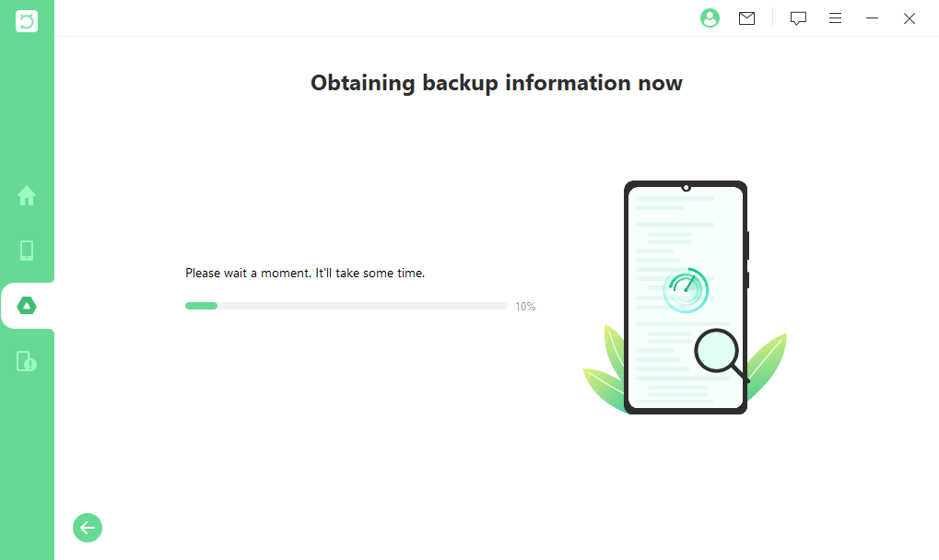Click the green back arrow button
939x560 pixels.
(x=88, y=528)
